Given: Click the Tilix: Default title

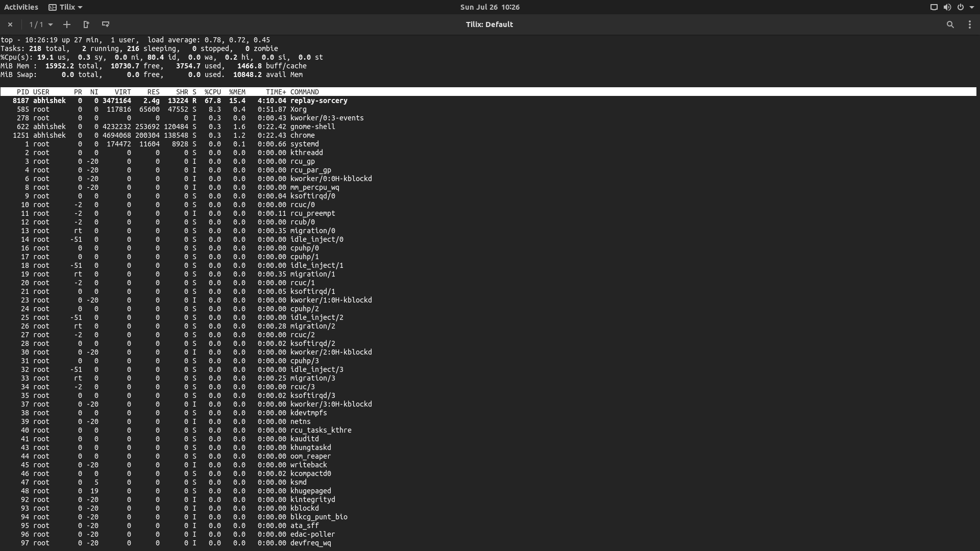Looking at the screenshot, I should [x=489, y=24].
